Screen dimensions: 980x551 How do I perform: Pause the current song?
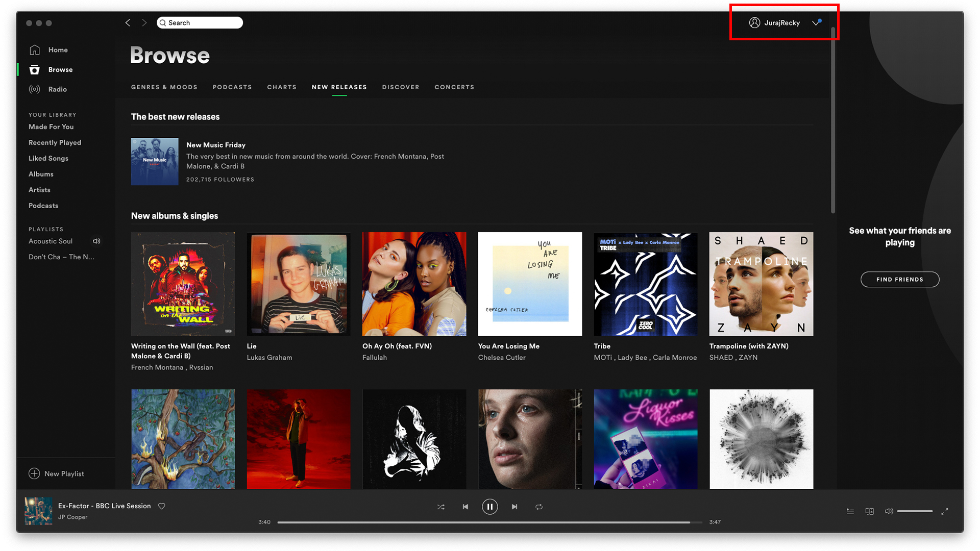tap(490, 507)
